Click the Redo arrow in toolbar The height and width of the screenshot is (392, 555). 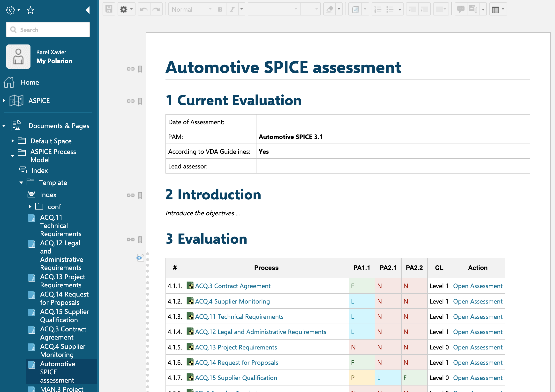click(156, 9)
